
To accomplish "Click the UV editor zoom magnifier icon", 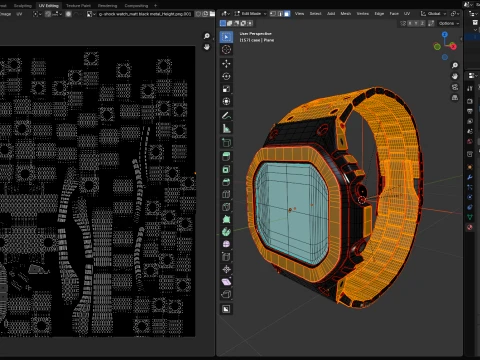I will (x=207, y=36).
